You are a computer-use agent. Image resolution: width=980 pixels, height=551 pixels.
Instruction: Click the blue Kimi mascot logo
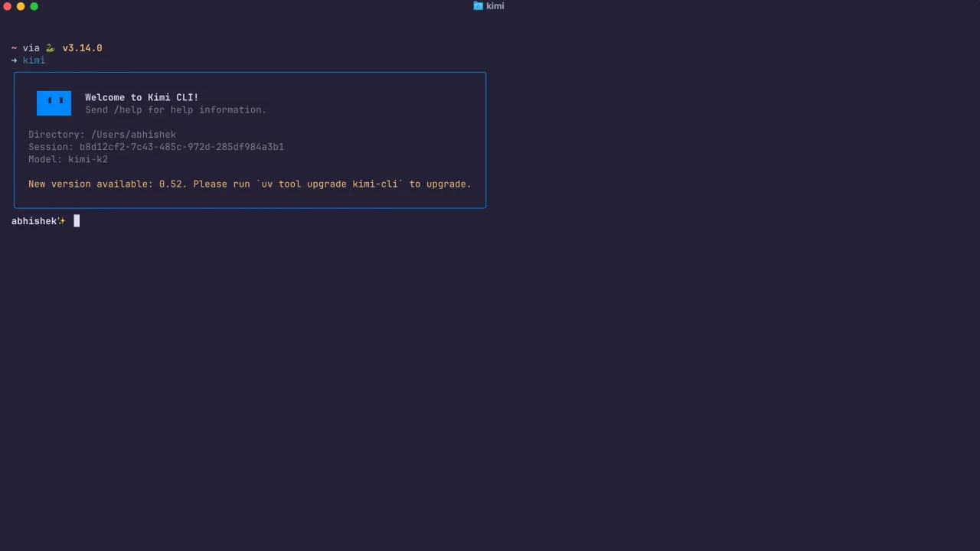(x=54, y=103)
